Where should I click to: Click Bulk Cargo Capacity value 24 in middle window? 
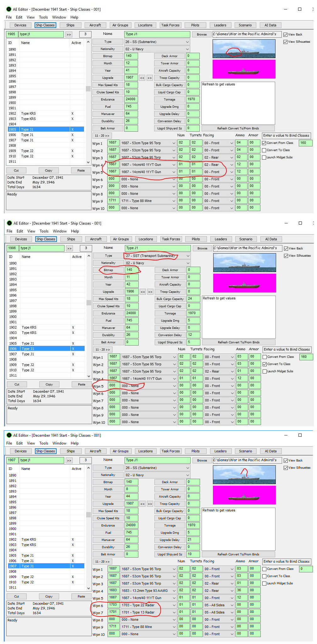pyautogui.click(x=193, y=299)
